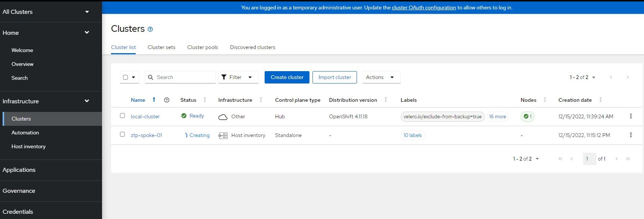Click the cloud Other infrastructure icon
The image size is (644, 219).
[x=223, y=117]
